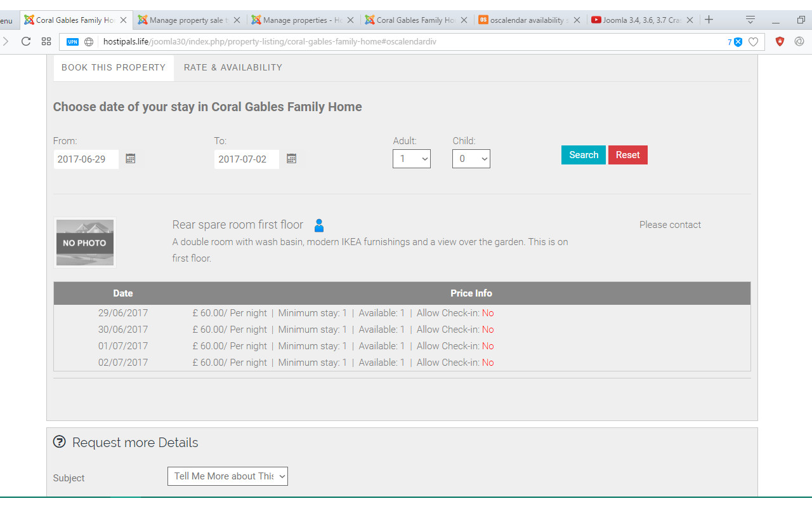Reload the page with the refresh icon

click(26, 42)
